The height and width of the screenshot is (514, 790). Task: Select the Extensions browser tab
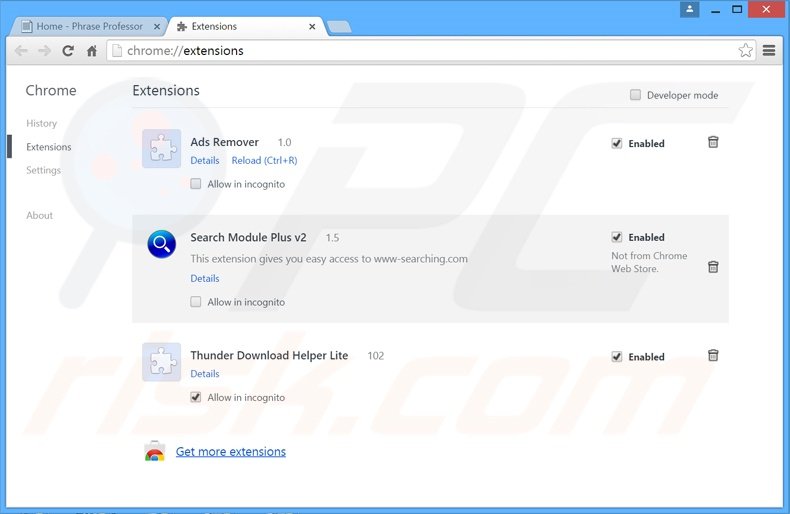(x=247, y=26)
